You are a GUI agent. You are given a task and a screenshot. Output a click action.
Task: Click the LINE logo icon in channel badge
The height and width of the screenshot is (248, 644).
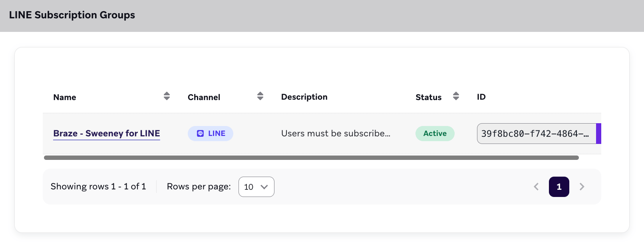201,134
